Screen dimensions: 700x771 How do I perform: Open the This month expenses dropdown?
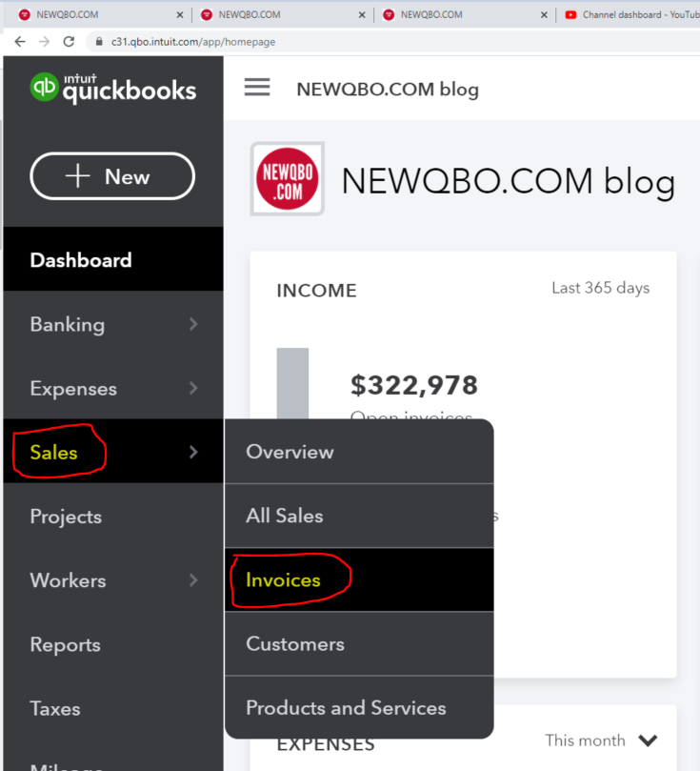point(601,740)
